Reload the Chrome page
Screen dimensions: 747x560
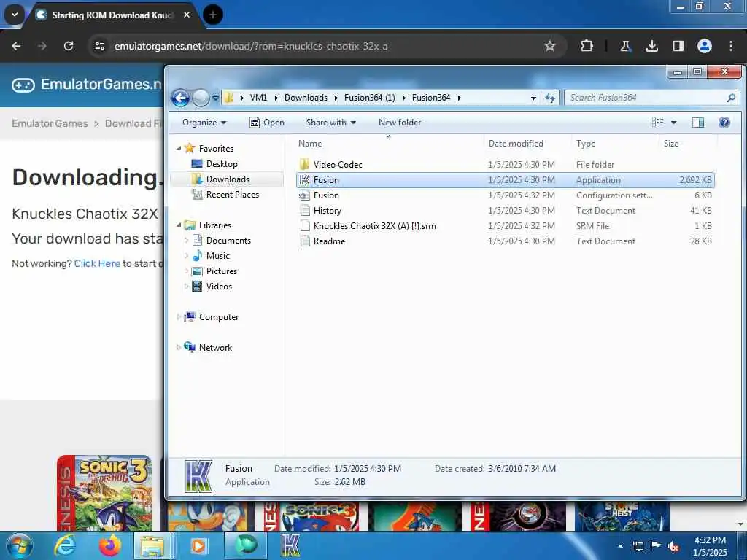69,46
